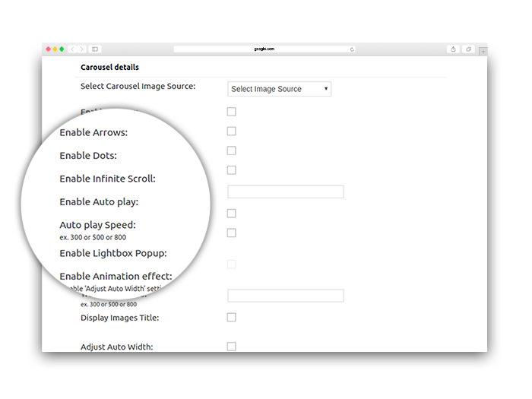Open the Select Image Source dropdown

click(x=279, y=89)
